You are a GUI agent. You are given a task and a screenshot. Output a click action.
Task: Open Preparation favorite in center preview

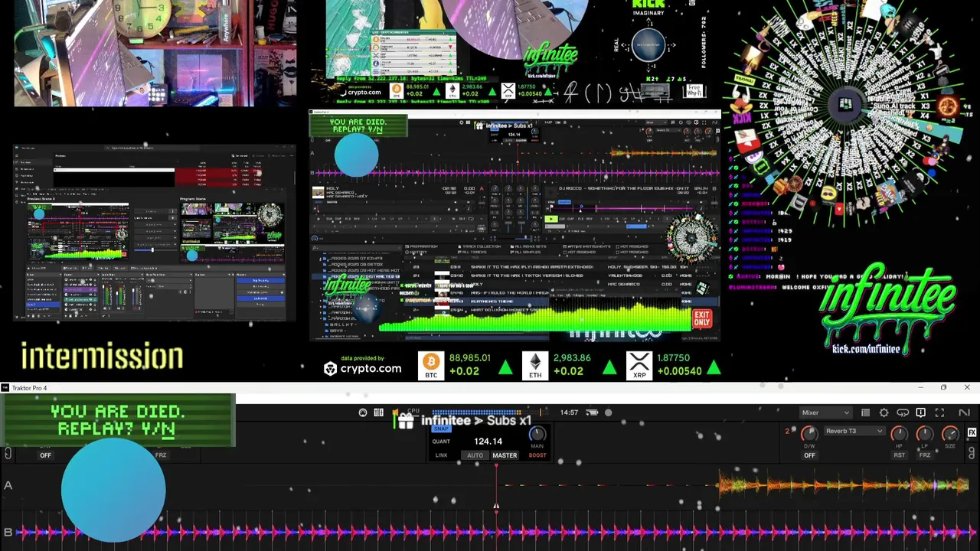[423, 246]
